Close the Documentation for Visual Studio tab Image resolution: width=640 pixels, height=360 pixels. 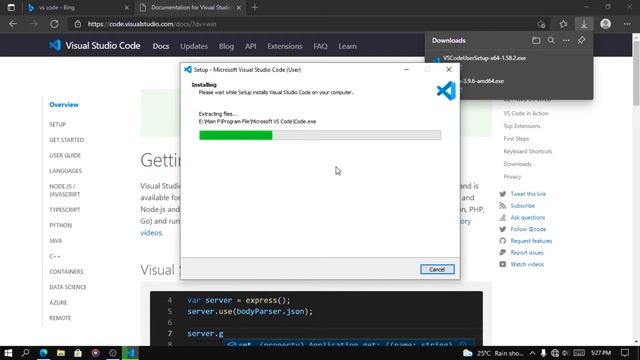pos(239,7)
